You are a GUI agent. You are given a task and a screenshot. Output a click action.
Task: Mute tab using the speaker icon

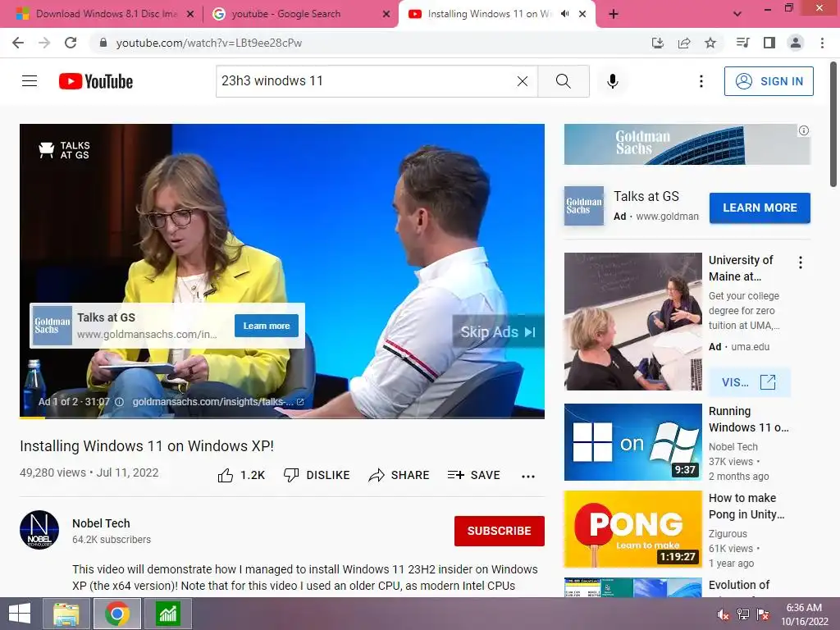(564, 14)
